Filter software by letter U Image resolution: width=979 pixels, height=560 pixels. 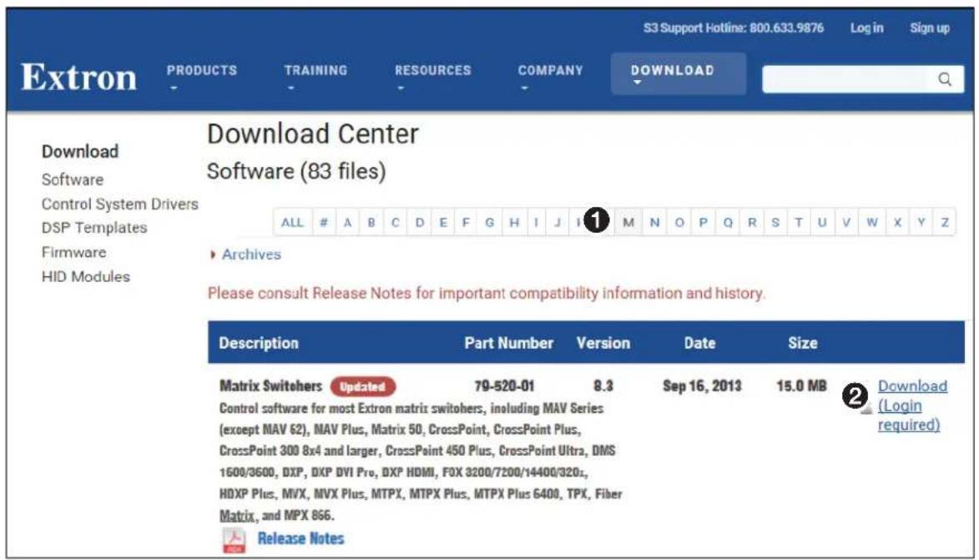821,222
